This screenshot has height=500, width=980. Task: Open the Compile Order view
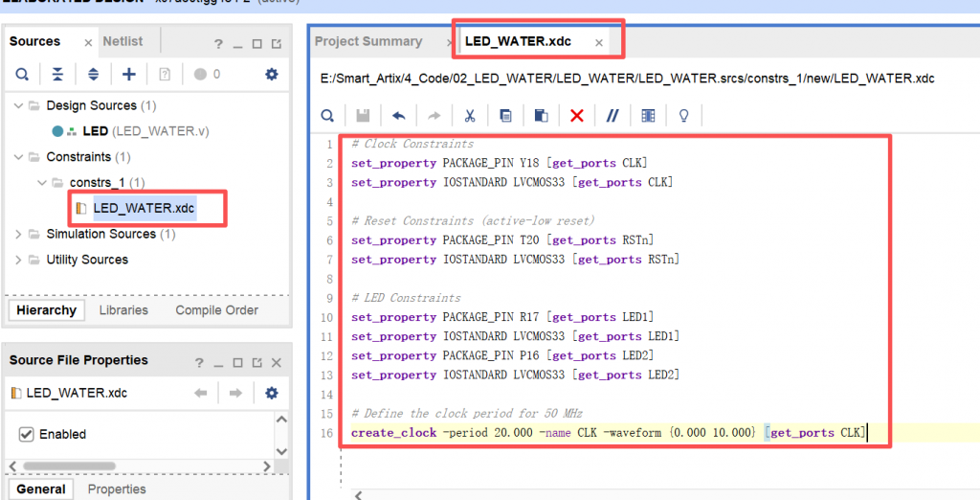click(x=216, y=310)
